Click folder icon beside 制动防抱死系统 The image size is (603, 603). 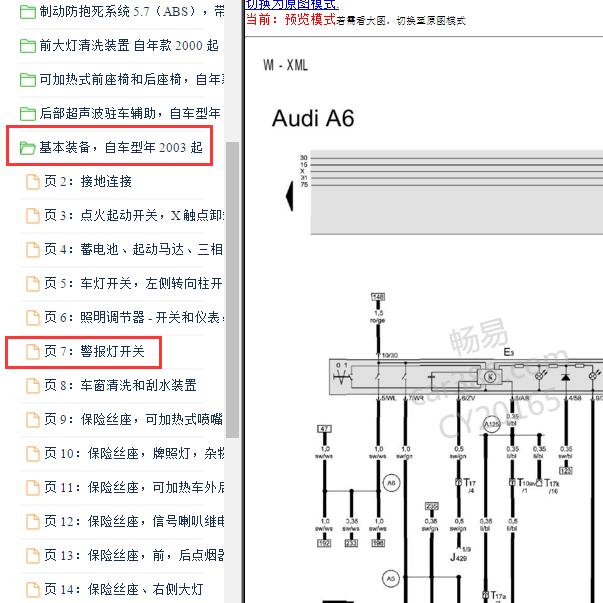point(28,12)
